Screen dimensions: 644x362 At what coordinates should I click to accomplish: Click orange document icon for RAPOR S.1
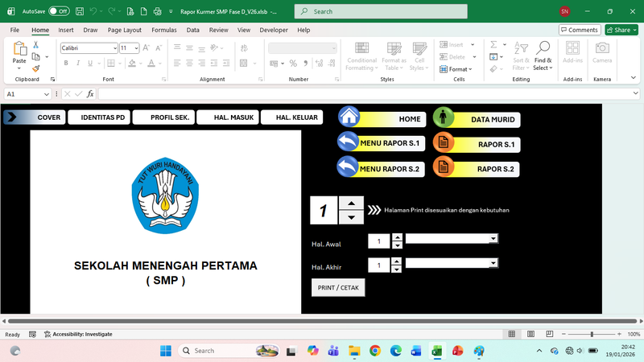coord(444,142)
